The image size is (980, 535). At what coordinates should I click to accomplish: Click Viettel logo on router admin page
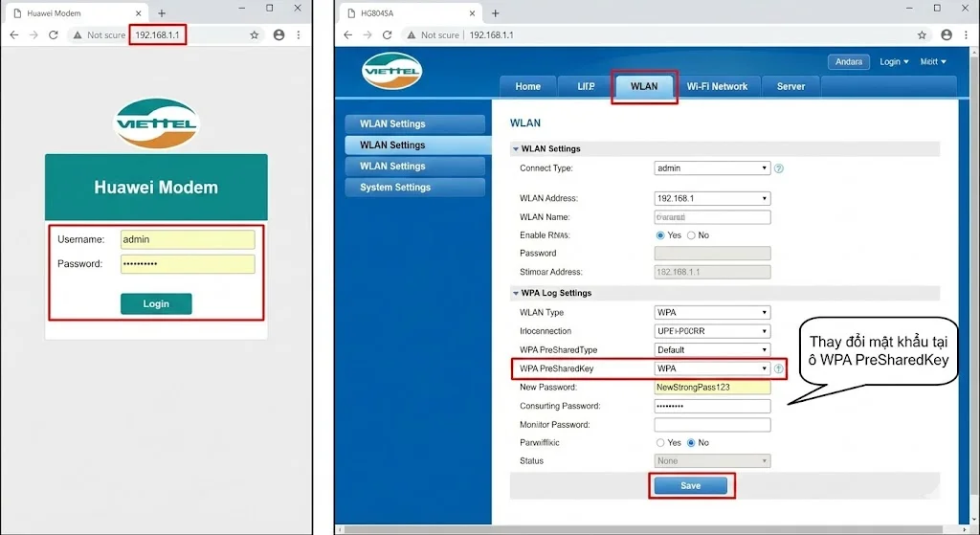pyautogui.click(x=391, y=71)
